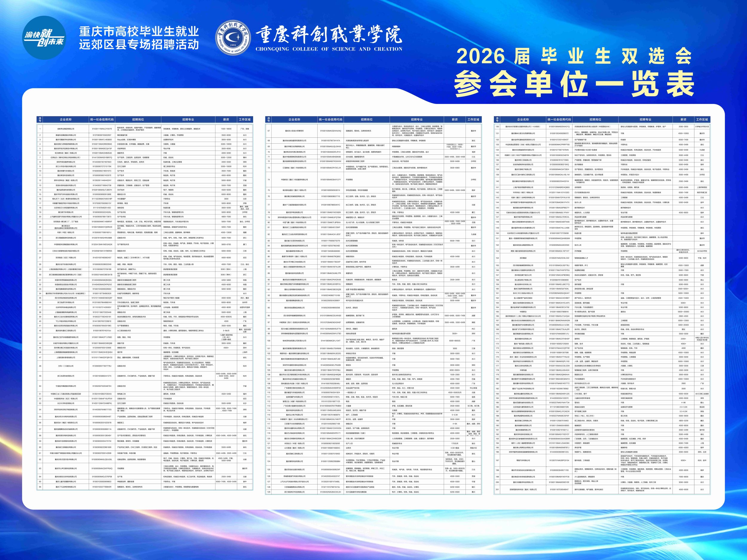Click 统一社会信用代码 header in table starting row 67
The height and width of the screenshot is (560, 747).
click(330, 119)
